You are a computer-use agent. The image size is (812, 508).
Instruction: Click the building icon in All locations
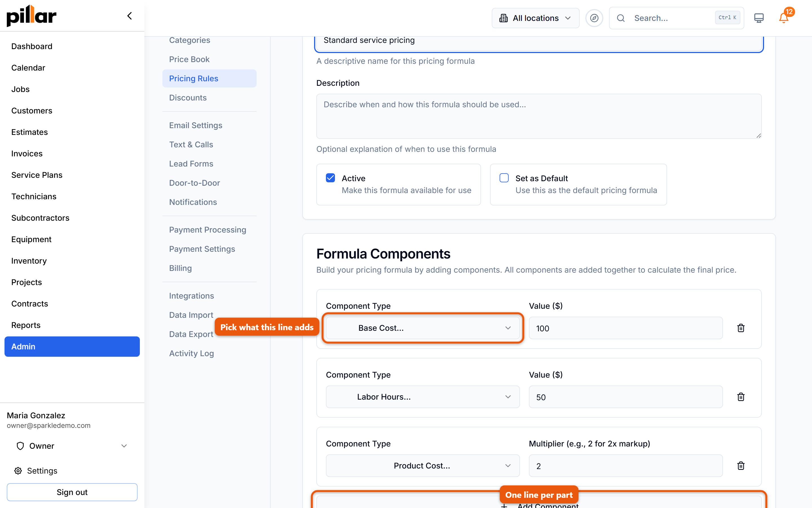(x=503, y=18)
